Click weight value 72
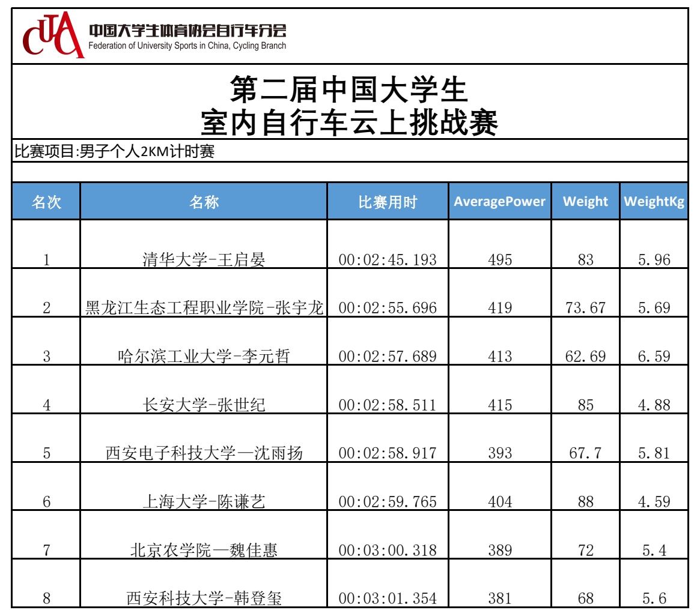700x610 pixels. tap(585, 550)
